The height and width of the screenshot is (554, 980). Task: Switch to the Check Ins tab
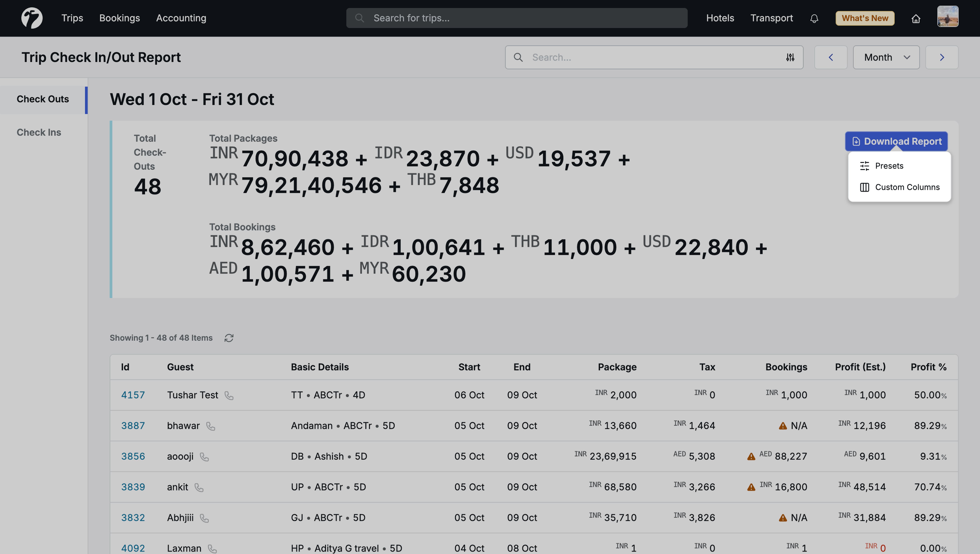(39, 132)
